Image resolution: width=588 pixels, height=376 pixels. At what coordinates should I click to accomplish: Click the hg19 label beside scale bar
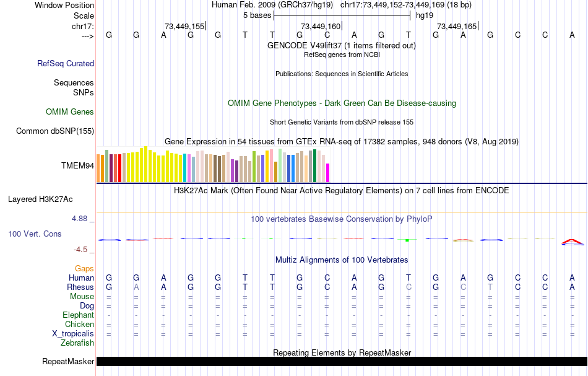pos(425,15)
